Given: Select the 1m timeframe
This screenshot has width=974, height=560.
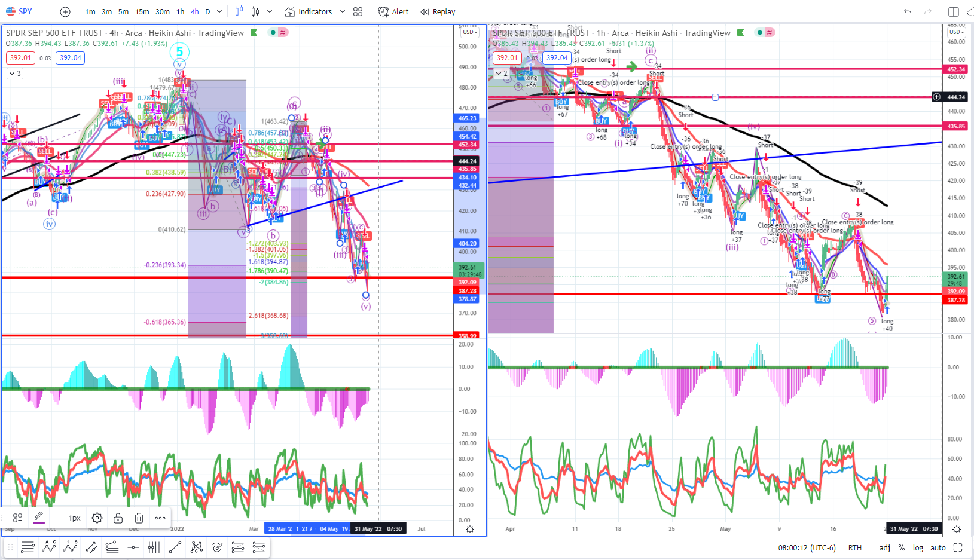Looking at the screenshot, I should point(90,12).
